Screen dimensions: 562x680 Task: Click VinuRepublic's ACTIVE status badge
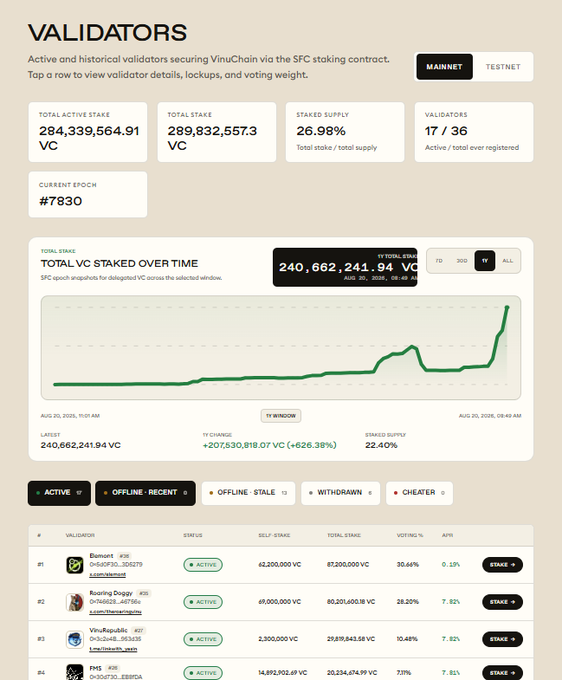click(x=203, y=639)
